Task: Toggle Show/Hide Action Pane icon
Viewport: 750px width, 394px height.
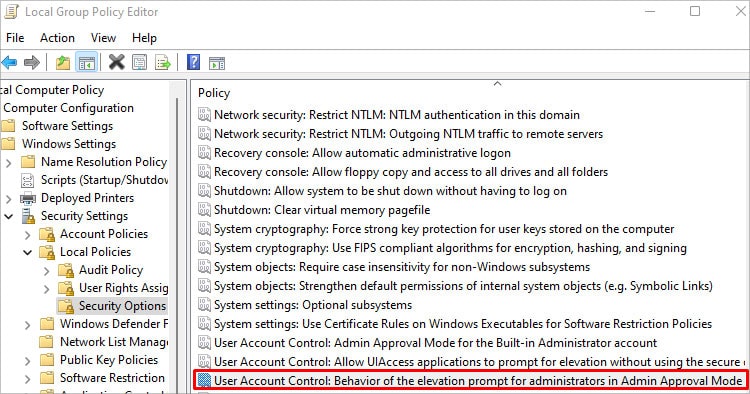Action: [217, 63]
